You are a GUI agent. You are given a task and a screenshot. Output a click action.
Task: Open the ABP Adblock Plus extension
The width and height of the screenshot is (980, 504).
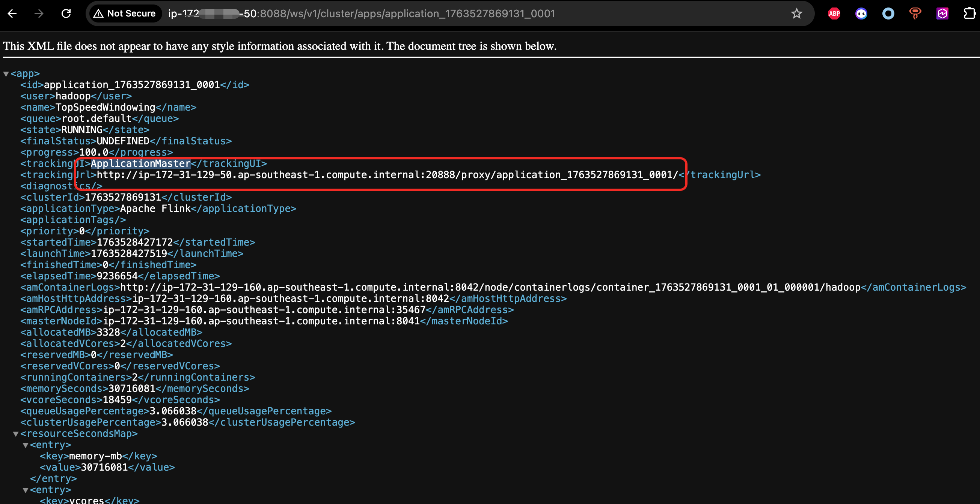pyautogui.click(x=834, y=13)
